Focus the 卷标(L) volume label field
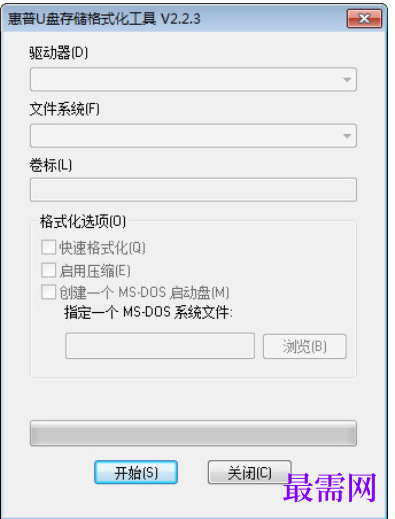This screenshot has height=519, width=395. [x=193, y=190]
